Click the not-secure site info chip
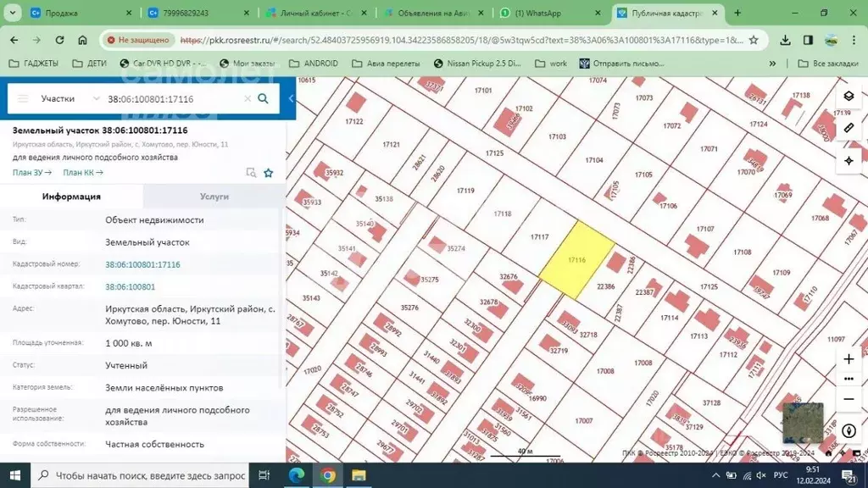Viewport: 868px width, 488px height. 138,40
